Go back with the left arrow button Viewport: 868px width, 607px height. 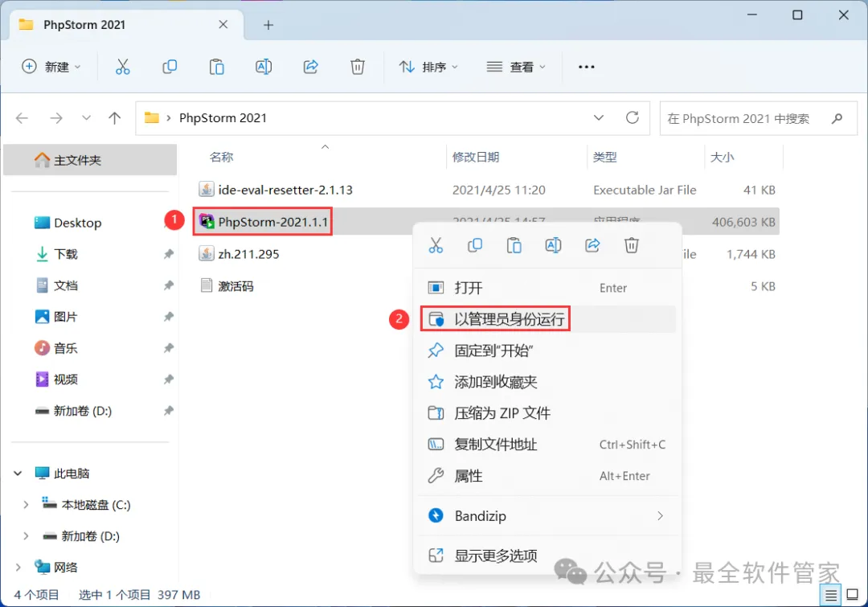(x=23, y=118)
